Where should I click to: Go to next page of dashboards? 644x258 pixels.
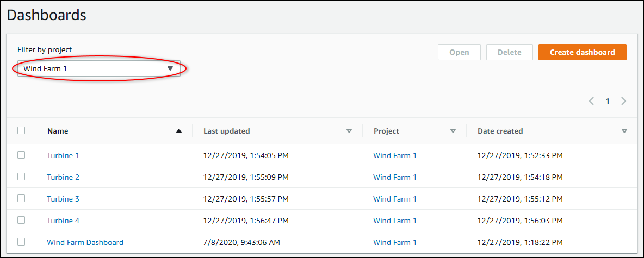(624, 101)
